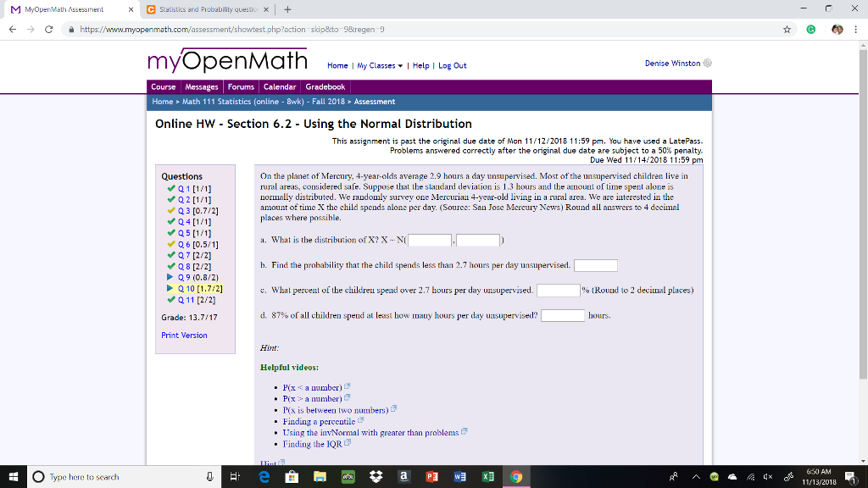The image size is (868, 488).
Task: Open Microsoft Edge from the taskbar
Action: pos(264,476)
